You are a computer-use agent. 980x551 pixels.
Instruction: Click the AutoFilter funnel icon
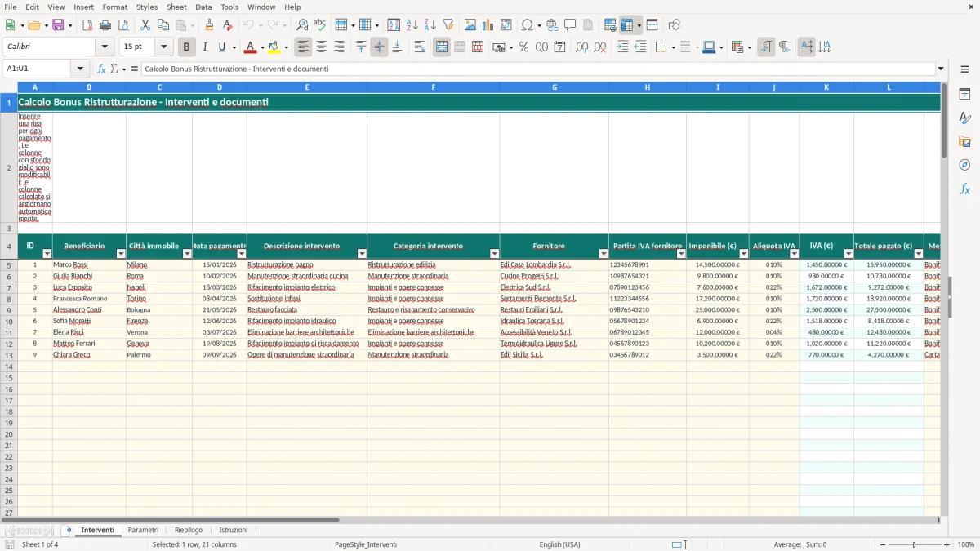pos(448,25)
